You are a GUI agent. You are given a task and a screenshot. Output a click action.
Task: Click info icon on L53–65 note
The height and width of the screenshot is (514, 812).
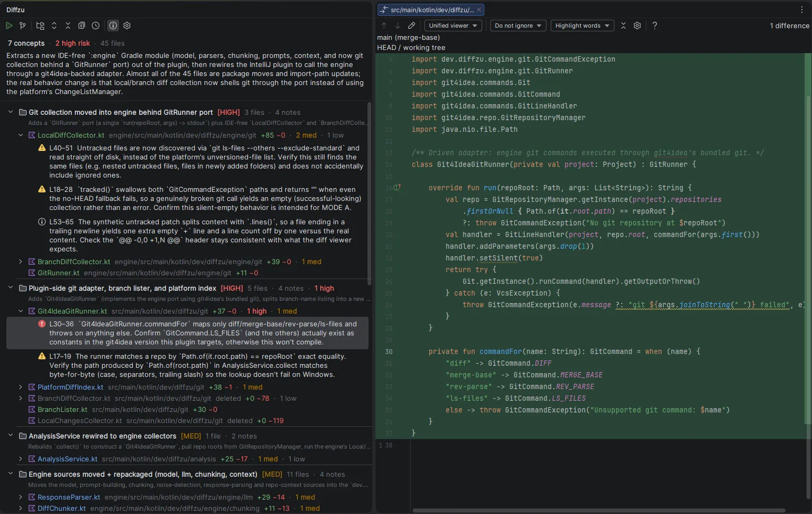pos(42,222)
